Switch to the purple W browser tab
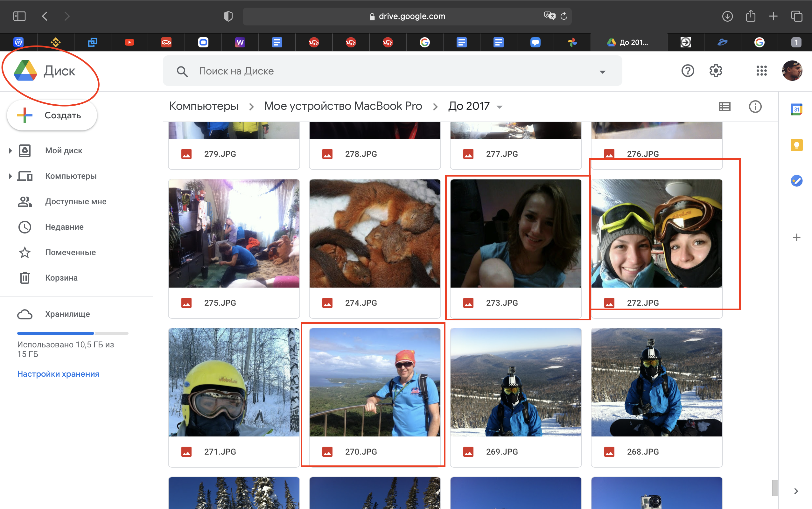812x509 pixels. [240, 42]
